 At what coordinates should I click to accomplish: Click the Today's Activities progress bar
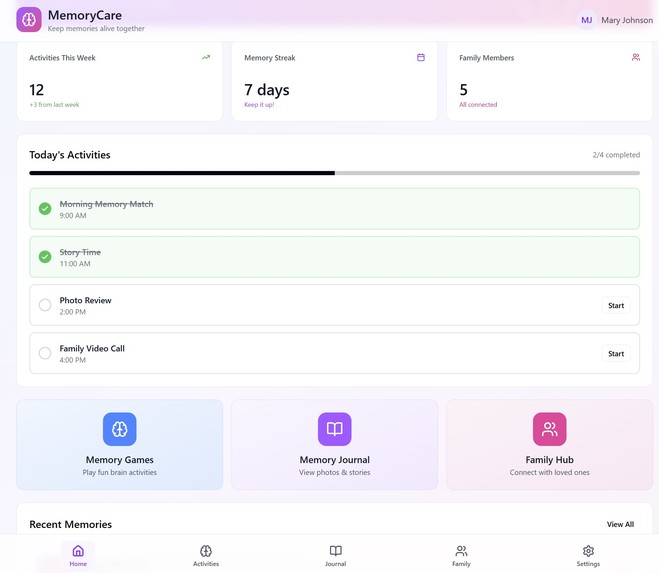tap(335, 173)
